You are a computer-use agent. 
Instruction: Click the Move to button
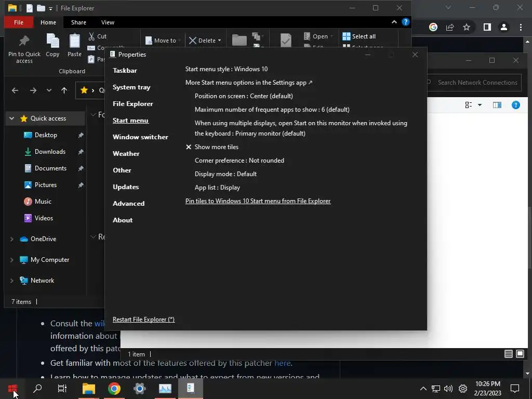coord(162,41)
